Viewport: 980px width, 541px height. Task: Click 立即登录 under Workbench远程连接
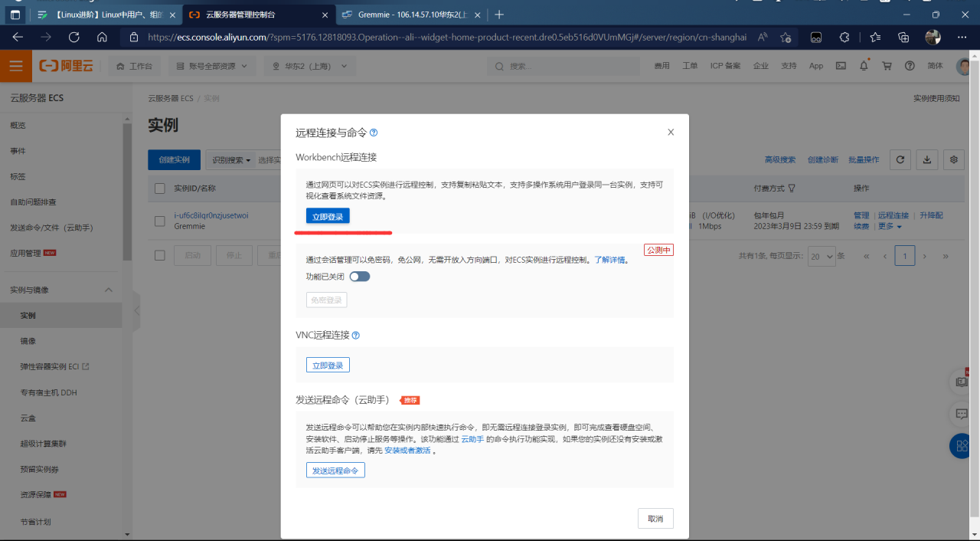328,217
